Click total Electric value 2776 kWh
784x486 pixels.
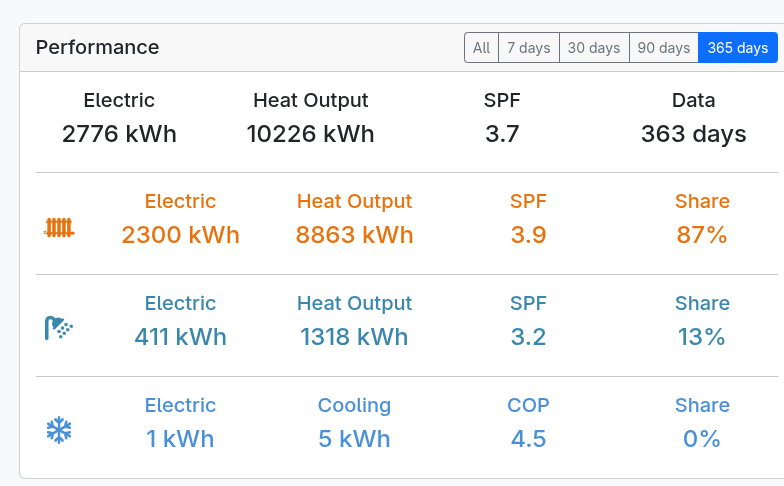tap(119, 134)
